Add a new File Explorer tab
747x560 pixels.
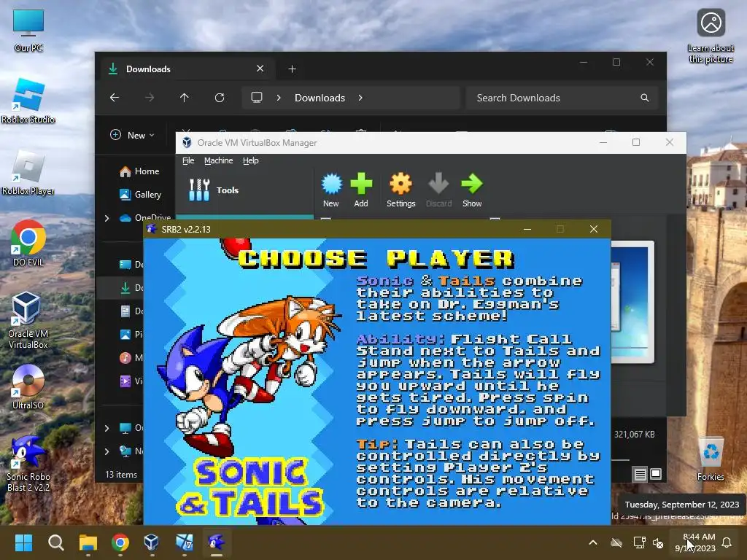292,69
